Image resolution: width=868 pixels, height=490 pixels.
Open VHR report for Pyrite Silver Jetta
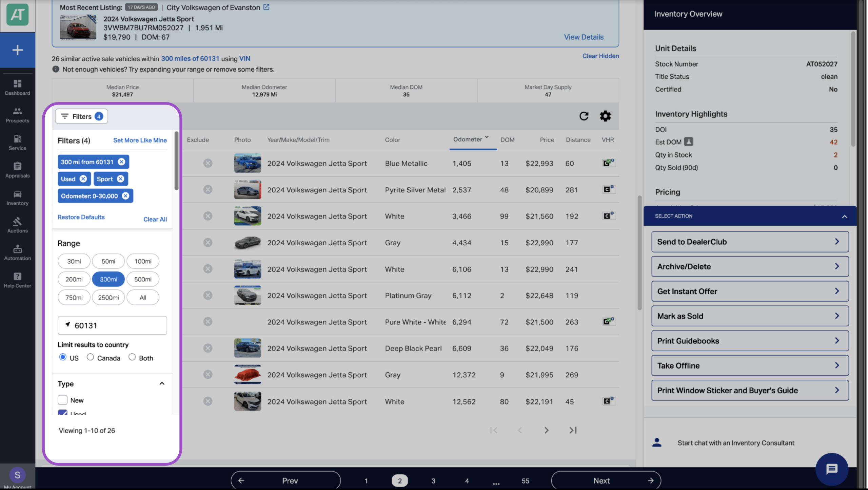(x=608, y=189)
